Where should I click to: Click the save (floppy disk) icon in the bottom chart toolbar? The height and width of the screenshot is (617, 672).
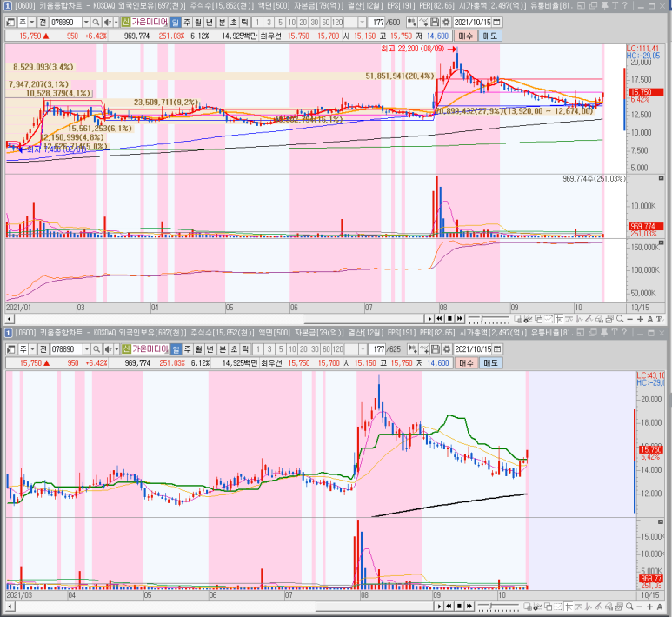point(436,349)
